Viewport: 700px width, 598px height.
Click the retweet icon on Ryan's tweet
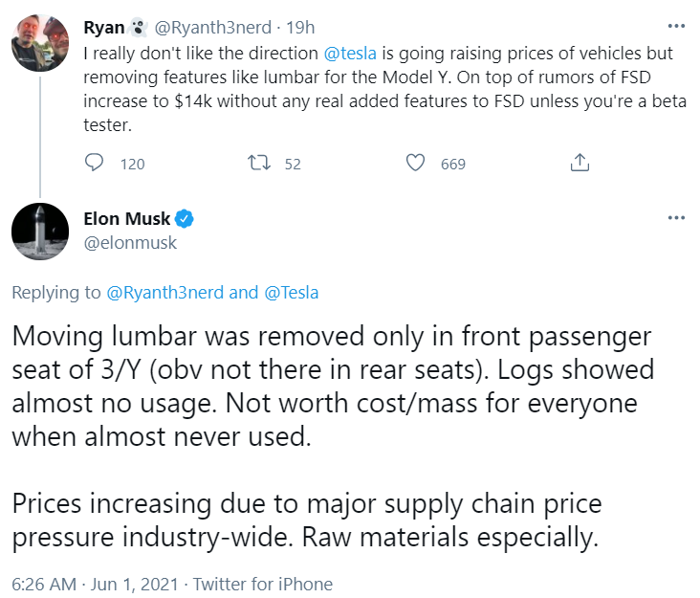(259, 163)
